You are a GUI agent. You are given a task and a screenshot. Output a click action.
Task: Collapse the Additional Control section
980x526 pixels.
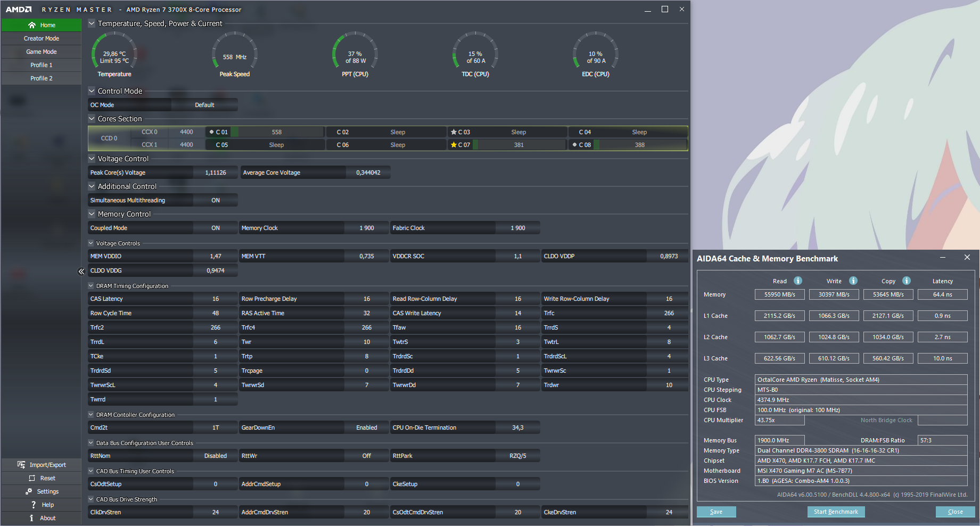tap(92, 186)
